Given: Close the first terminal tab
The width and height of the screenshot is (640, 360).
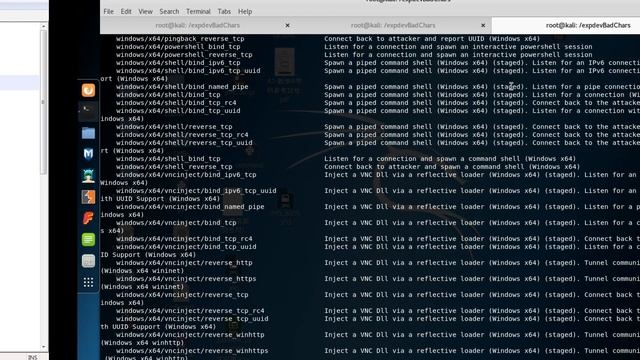Looking at the screenshot, I should point(287,25).
